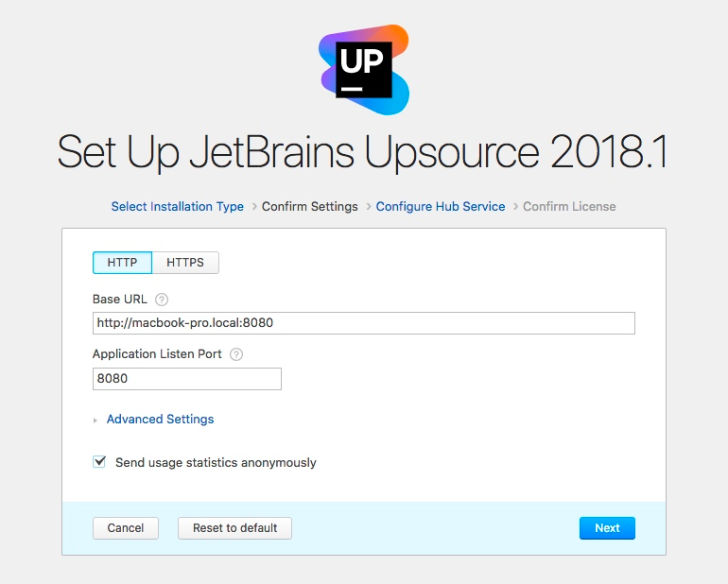Viewport: 728px width, 584px height.
Task: Go back to Select Installation Type step
Action: [177, 206]
